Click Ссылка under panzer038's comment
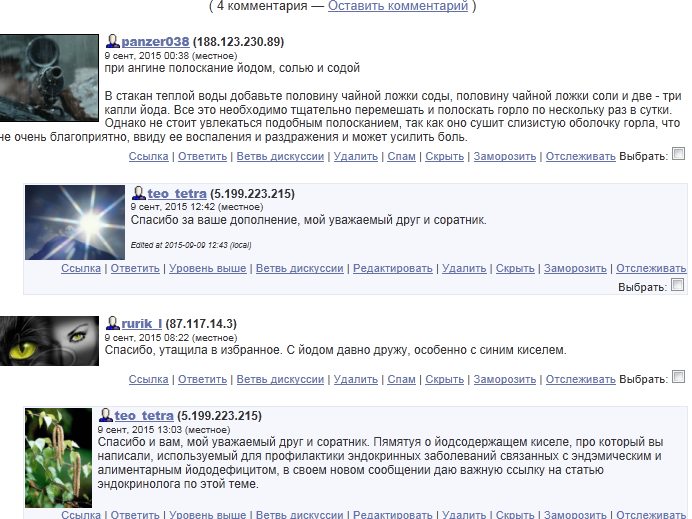Screen dimensions: 692x519 tap(149, 156)
